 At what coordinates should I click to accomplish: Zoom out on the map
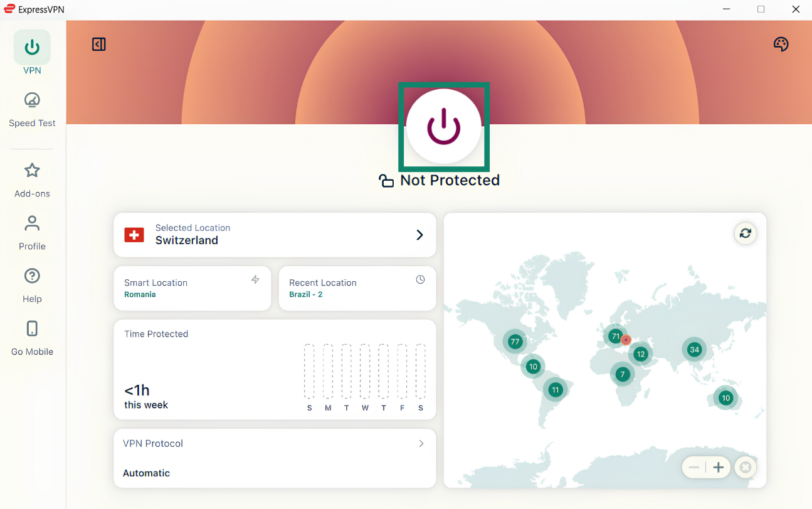tap(693, 467)
